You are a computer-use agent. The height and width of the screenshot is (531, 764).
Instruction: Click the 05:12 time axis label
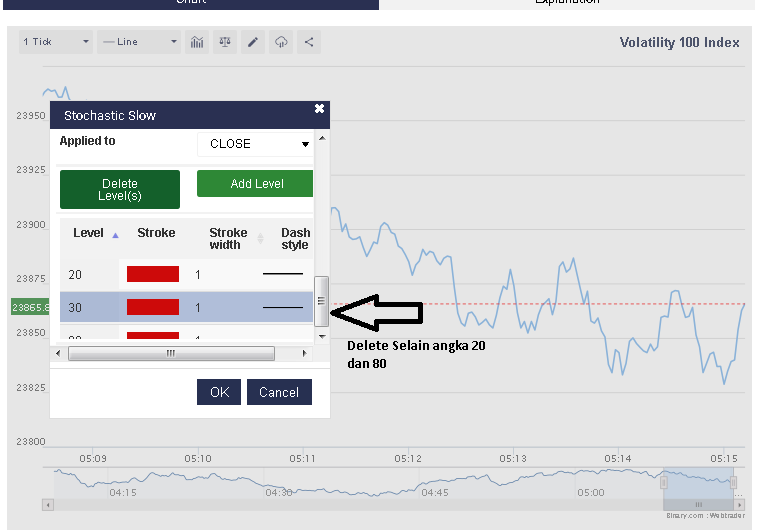pos(408,458)
